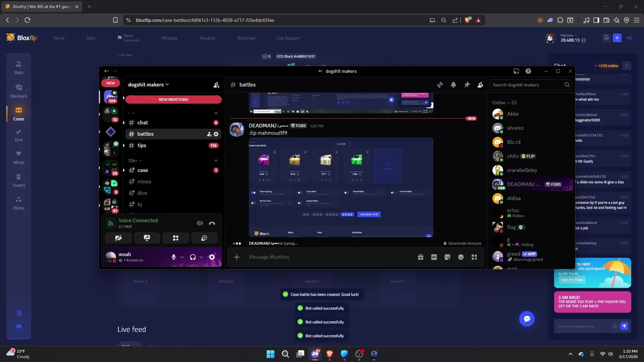Open Towers in Bloxflip sidebar

(x=19, y=180)
